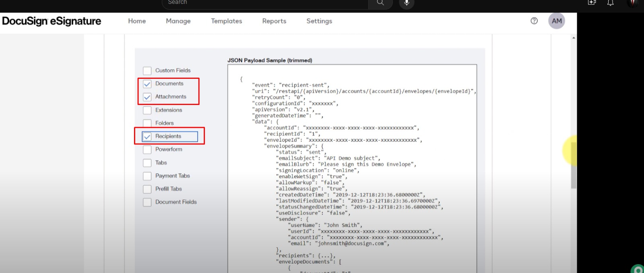The height and width of the screenshot is (273, 644).
Task: Click the scrollbar up arrow
Action: (x=574, y=38)
